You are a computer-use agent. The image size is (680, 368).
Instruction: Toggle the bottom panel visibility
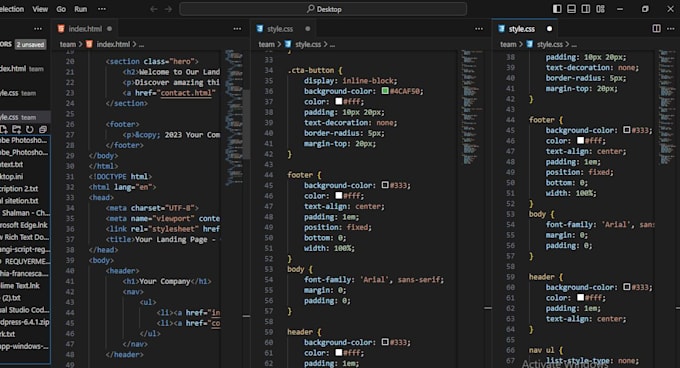572,9
